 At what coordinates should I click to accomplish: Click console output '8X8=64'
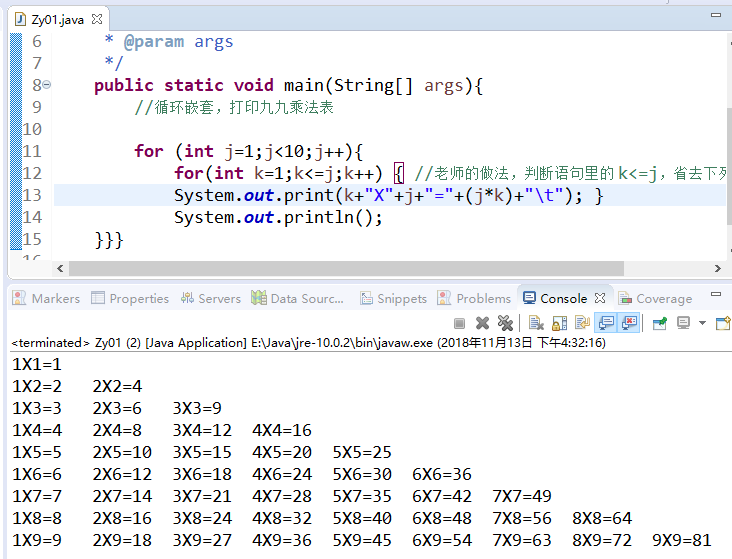(x=602, y=518)
